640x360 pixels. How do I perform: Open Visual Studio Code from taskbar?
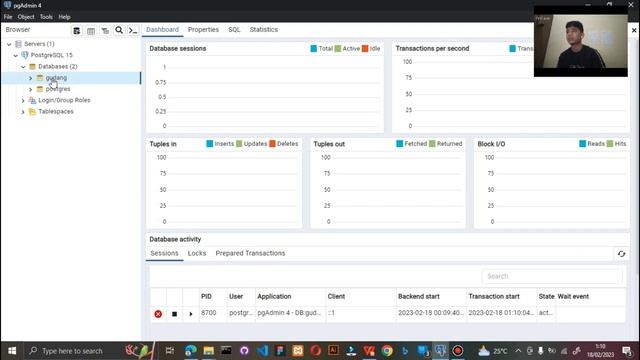tap(262, 351)
